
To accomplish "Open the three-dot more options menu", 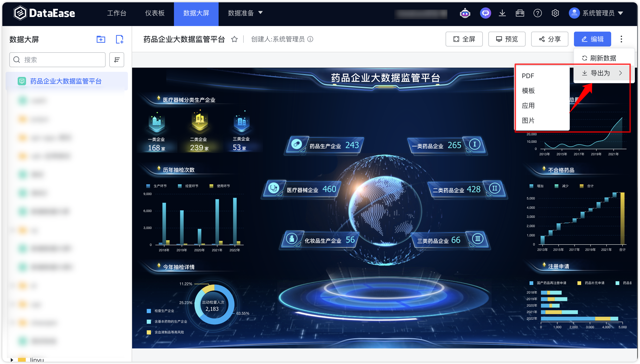I will pos(621,39).
